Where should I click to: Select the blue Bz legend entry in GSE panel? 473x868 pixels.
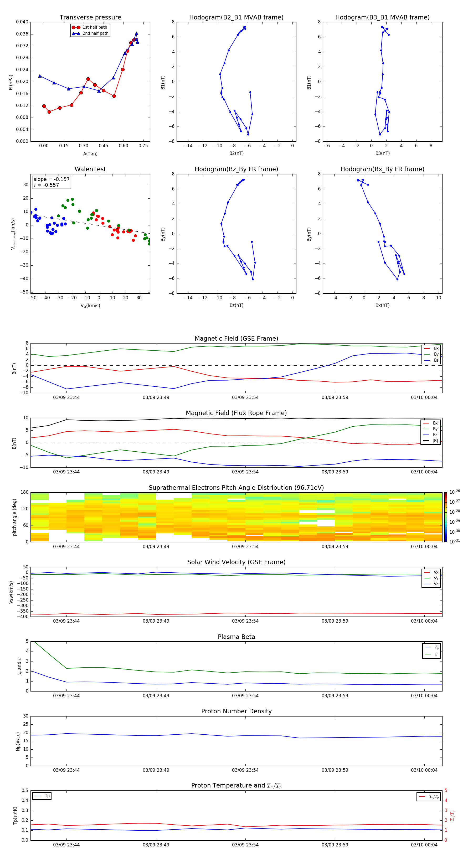coord(431,360)
